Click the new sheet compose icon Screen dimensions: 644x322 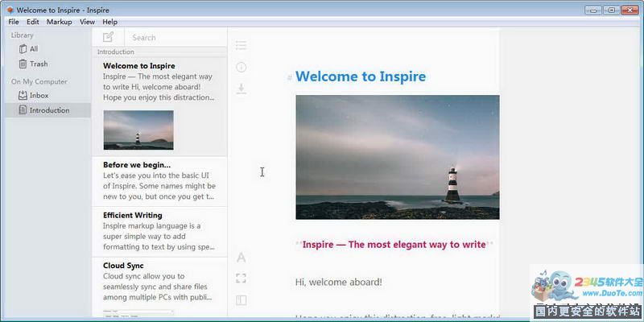tap(108, 37)
